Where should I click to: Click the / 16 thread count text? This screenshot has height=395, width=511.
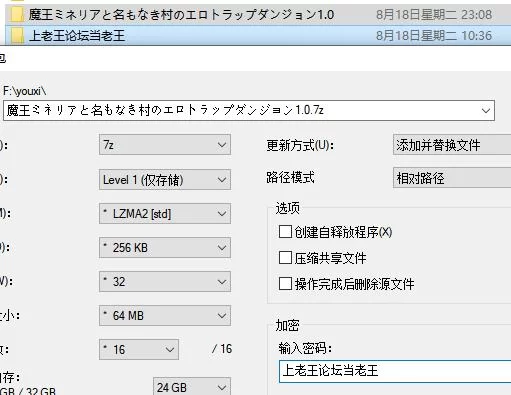222,349
